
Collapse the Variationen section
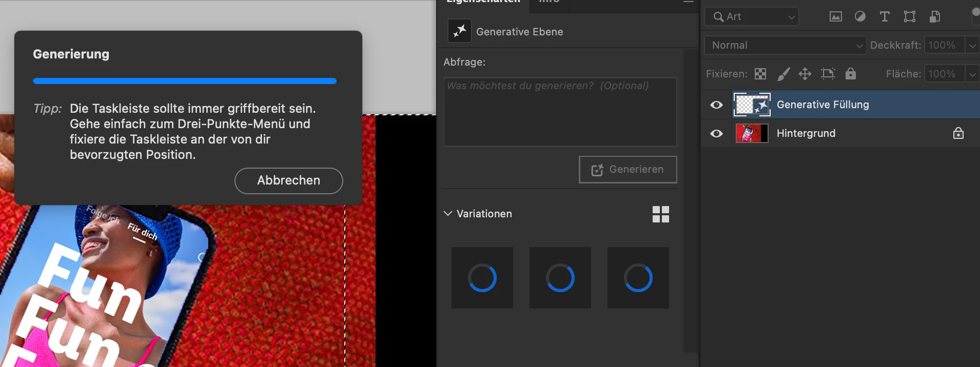[448, 213]
